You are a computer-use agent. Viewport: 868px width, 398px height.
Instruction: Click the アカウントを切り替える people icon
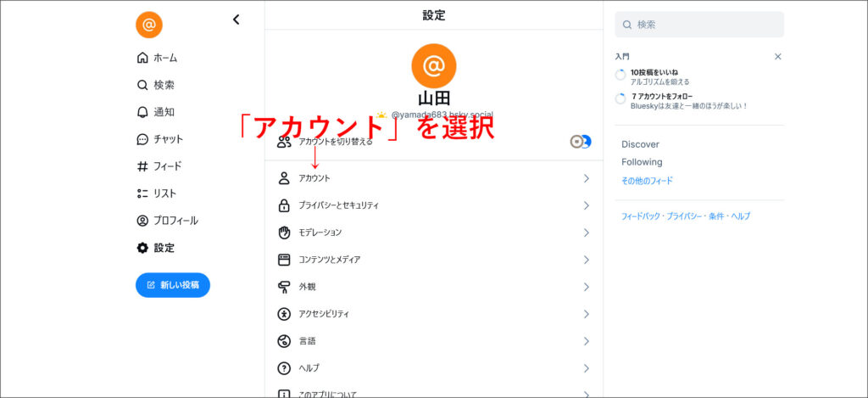(284, 142)
